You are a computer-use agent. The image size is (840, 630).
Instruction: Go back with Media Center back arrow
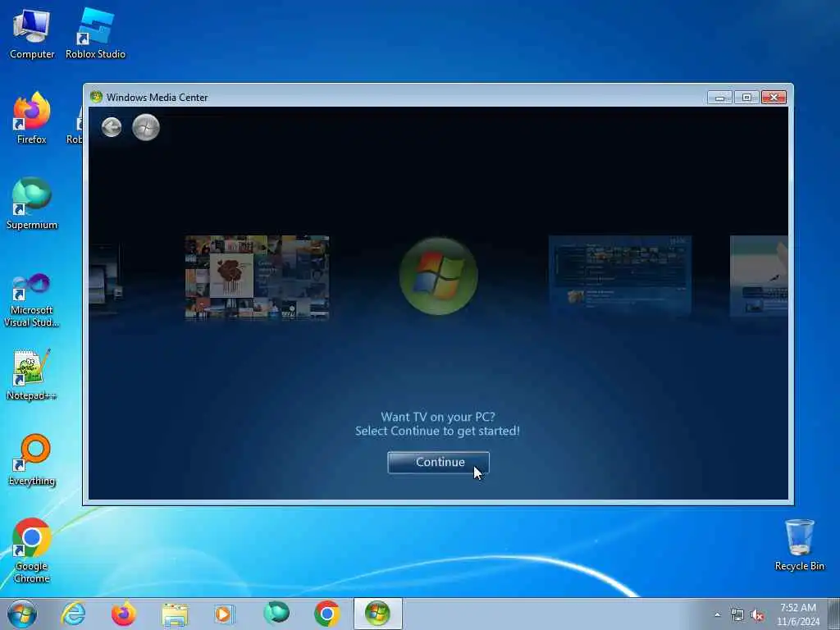tap(112, 127)
